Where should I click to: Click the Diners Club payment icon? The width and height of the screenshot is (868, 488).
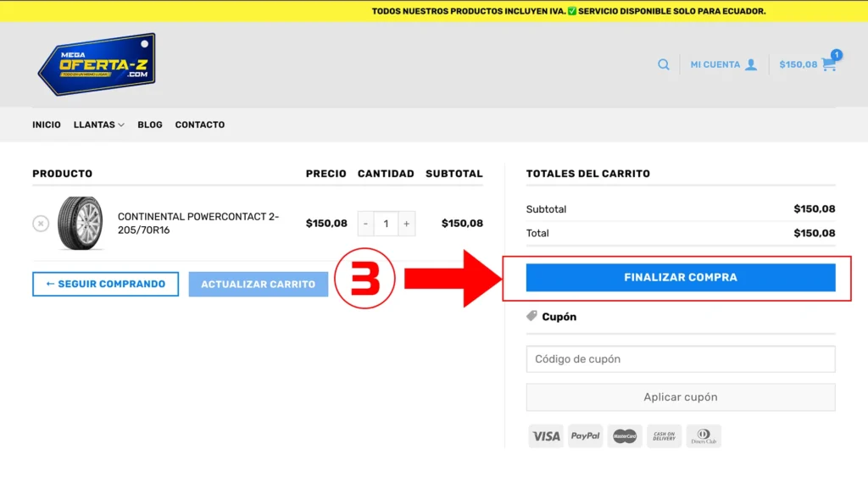click(x=704, y=435)
